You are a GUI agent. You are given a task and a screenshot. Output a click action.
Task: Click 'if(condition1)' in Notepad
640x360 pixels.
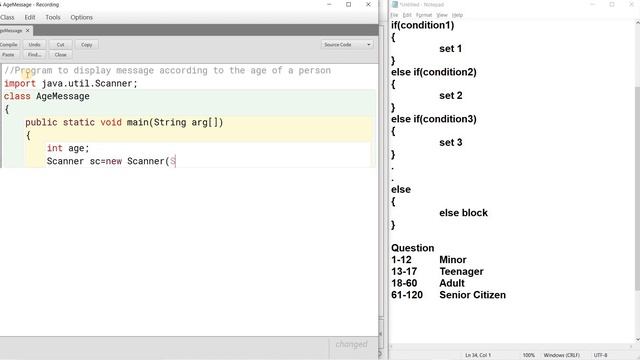point(422,25)
